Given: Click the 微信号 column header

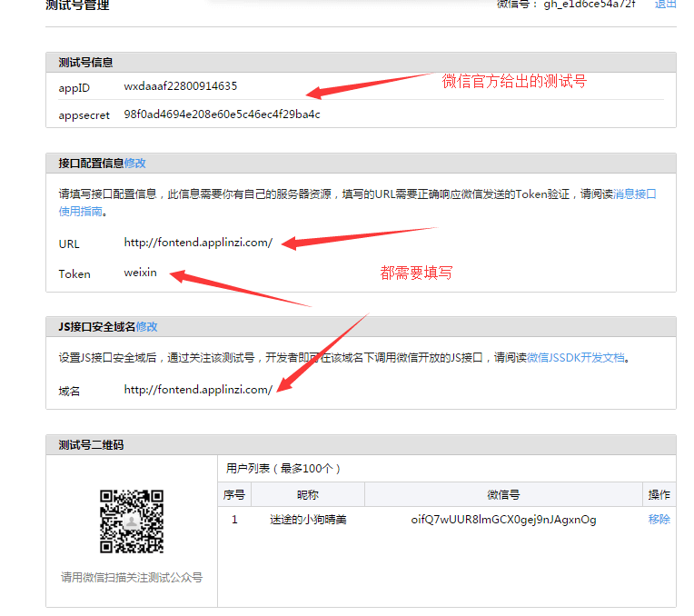Looking at the screenshot, I should 503,494.
